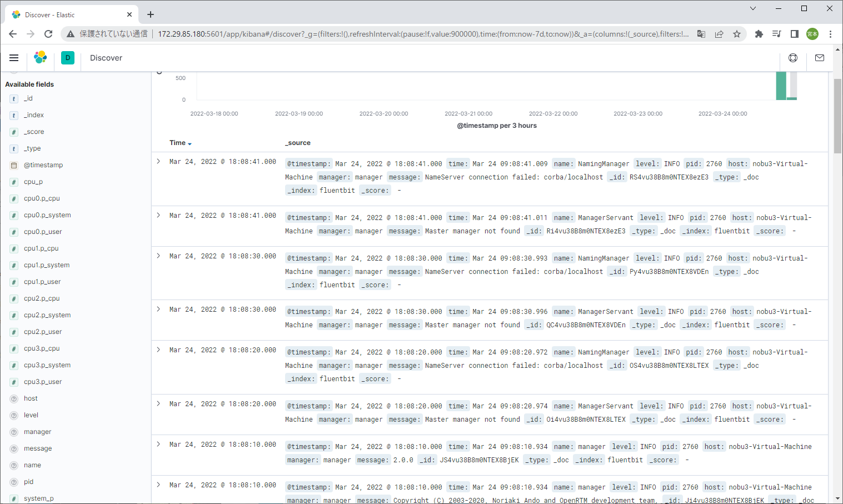This screenshot has width=843, height=504.
Task: Select the cpu1.p_cpu field
Action: (41, 248)
